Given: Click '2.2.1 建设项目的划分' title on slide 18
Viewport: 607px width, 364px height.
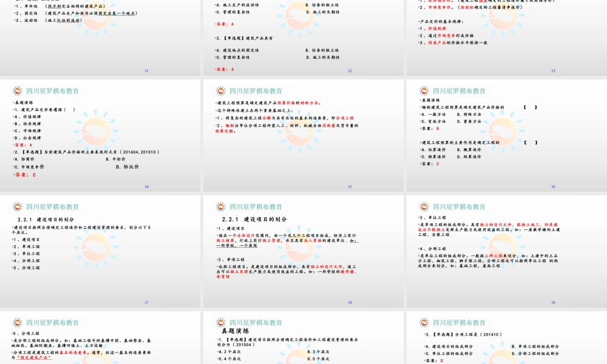Looking at the screenshot, I should pyautogui.click(x=254, y=219).
